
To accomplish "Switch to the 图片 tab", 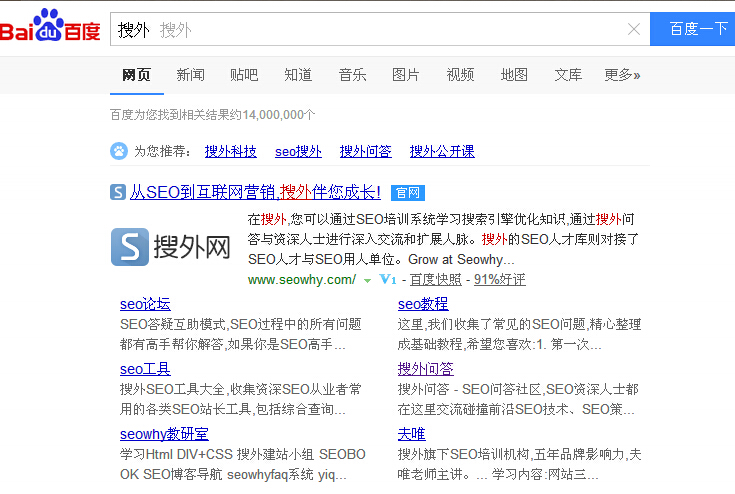I will tap(406, 75).
